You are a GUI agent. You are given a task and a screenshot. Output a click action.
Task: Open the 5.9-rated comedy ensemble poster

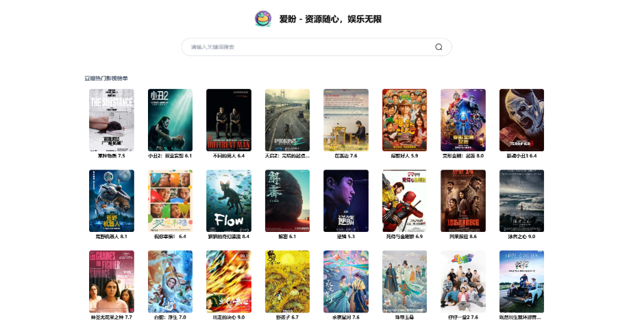[x=404, y=120]
